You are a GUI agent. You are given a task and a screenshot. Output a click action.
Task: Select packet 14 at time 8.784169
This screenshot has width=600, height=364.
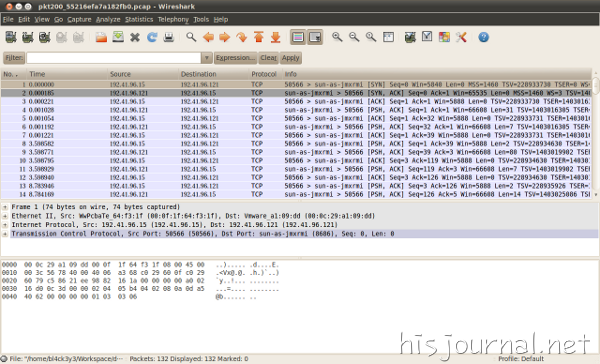(x=296, y=194)
